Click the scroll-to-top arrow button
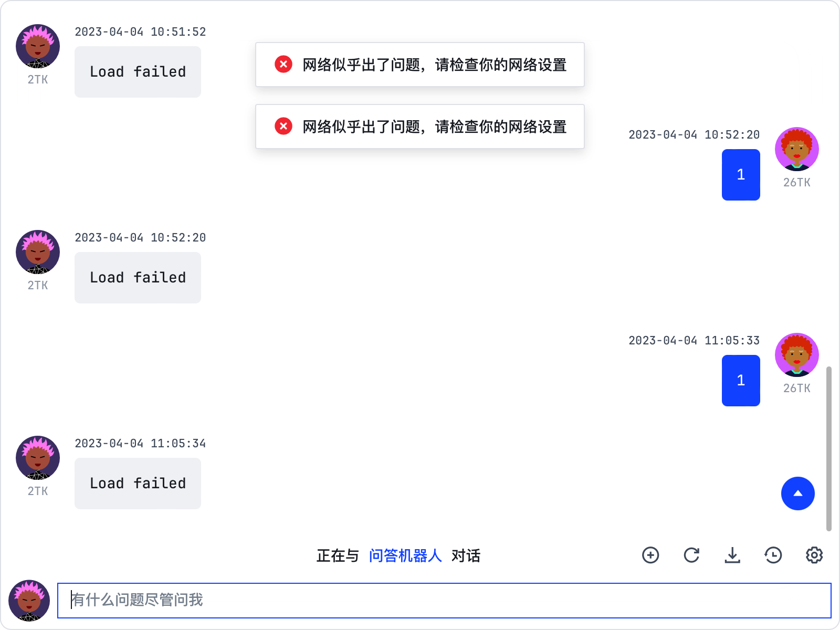Screen dimensions: 840x630 pyautogui.click(x=798, y=493)
